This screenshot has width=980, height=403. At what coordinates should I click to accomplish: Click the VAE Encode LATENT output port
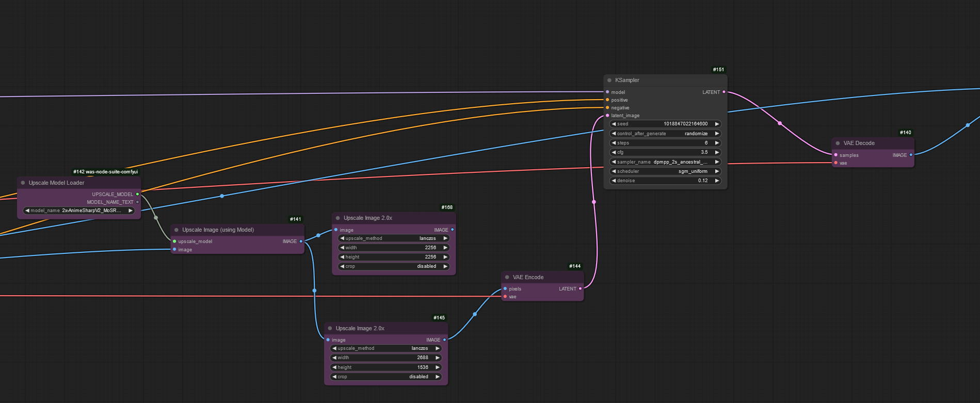click(580, 288)
